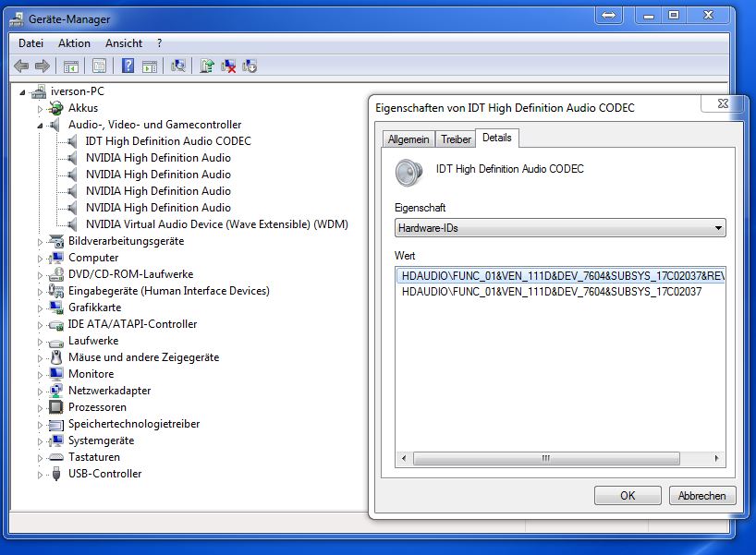Viewport: 756px width, 555px height.
Task: Click the Wert list scroll-left arrow
Action: click(x=404, y=458)
